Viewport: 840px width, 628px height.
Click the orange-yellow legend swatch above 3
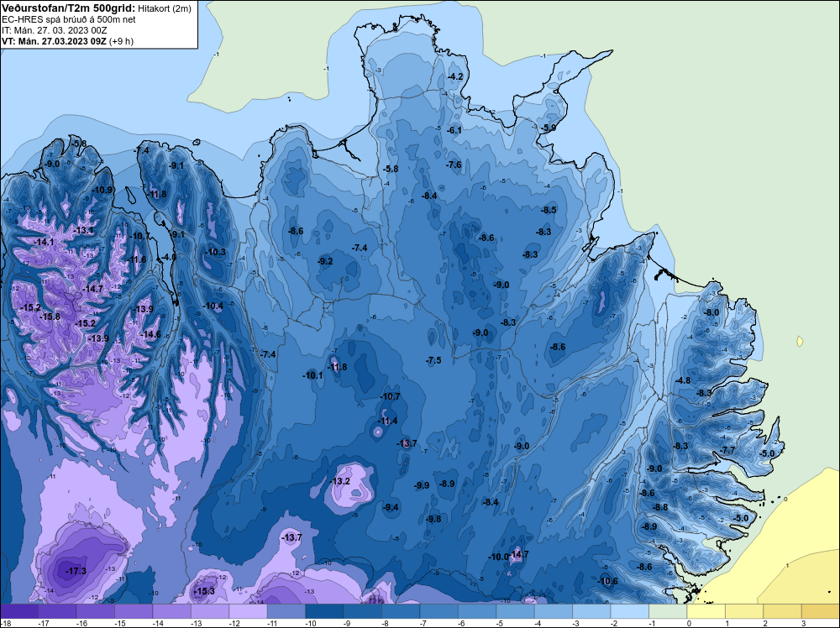(x=821, y=611)
